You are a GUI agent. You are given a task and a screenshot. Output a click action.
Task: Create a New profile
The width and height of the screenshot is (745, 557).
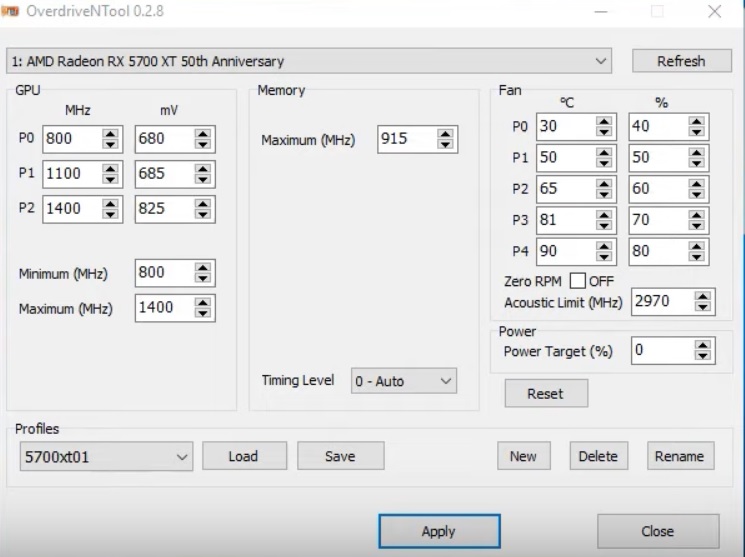pos(524,456)
